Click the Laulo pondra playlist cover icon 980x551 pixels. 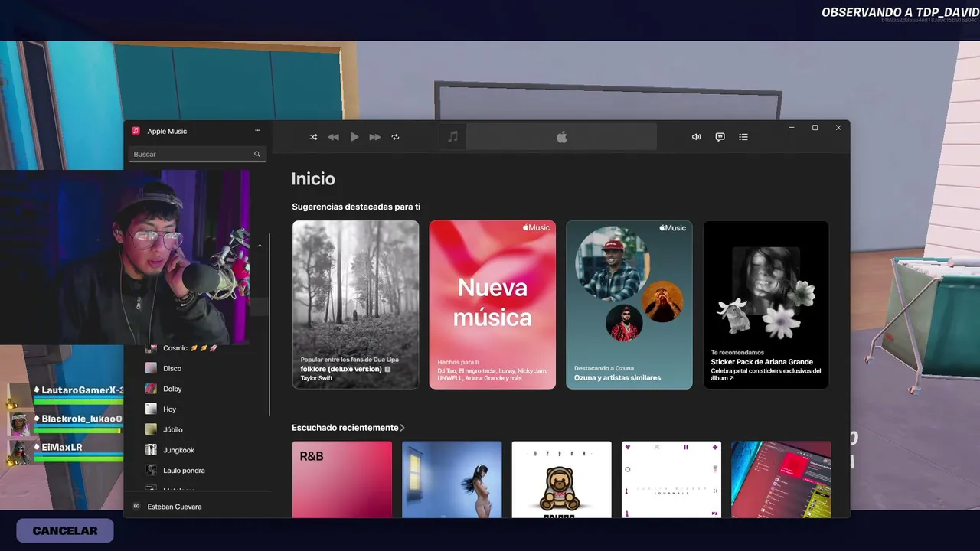pos(152,471)
